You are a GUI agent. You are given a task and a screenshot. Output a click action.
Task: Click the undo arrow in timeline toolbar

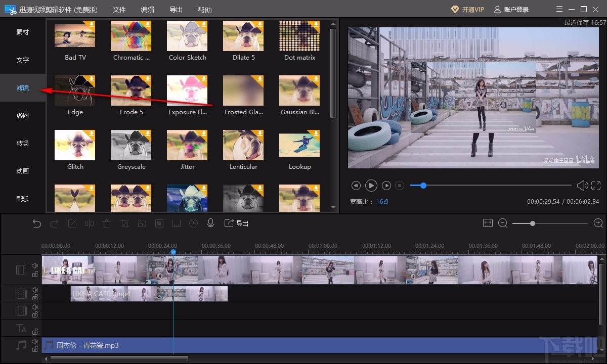(x=36, y=223)
